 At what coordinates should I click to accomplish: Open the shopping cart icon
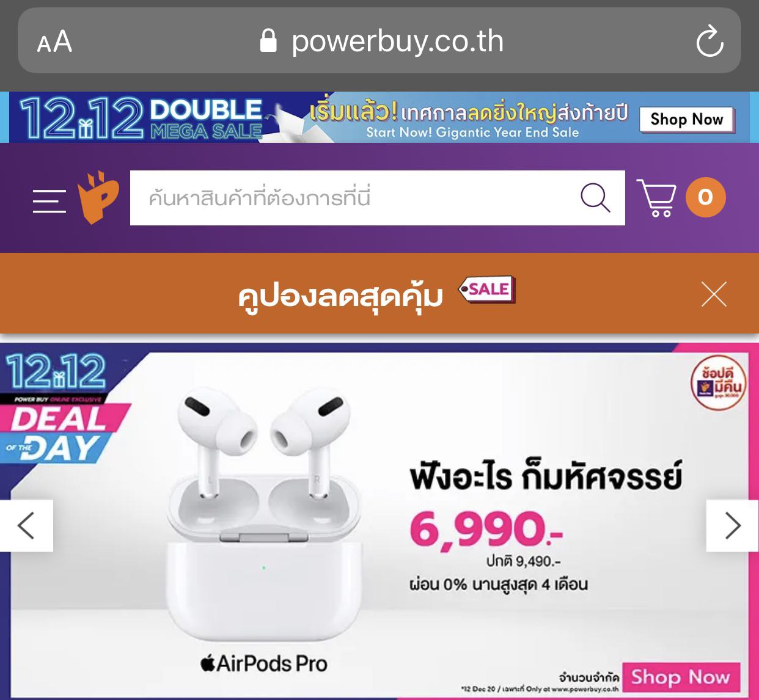(656, 198)
